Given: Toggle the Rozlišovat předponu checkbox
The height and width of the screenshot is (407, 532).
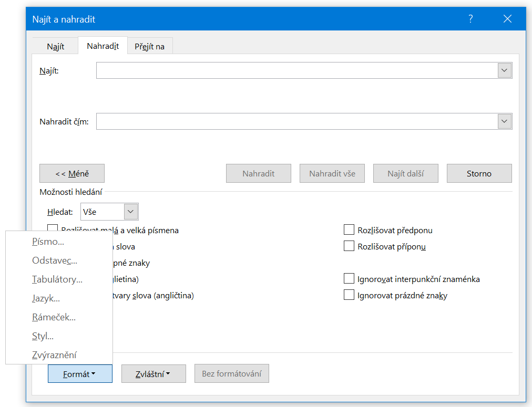Looking at the screenshot, I should pos(349,230).
